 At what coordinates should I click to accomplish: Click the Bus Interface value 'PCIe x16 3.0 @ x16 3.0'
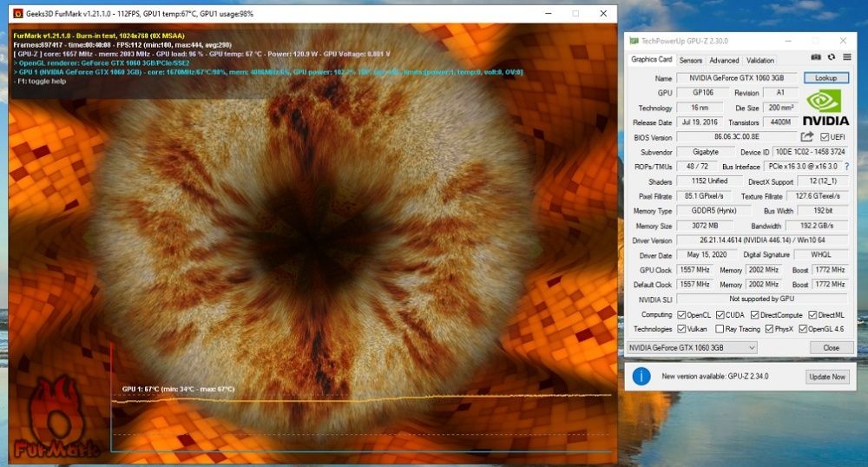pos(803,166)
